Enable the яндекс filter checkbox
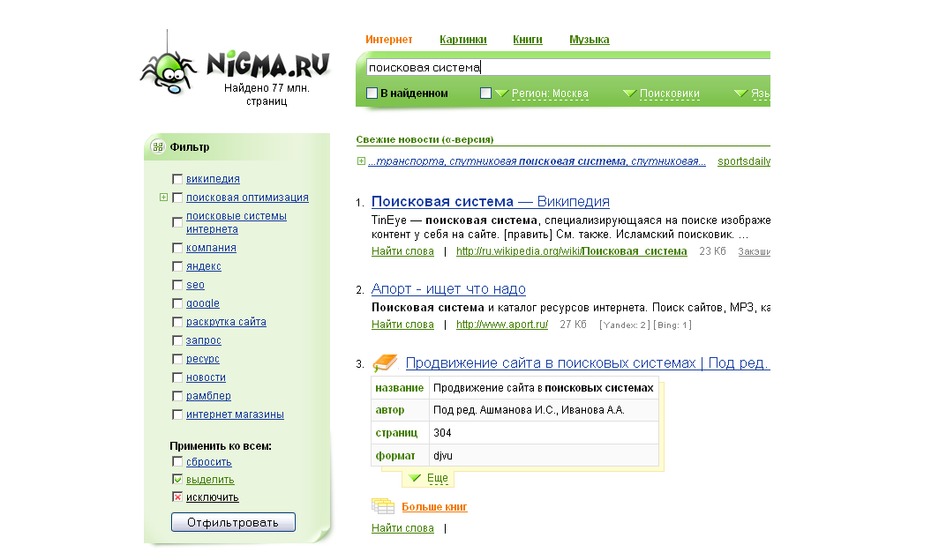 click(x=177, y=266)
